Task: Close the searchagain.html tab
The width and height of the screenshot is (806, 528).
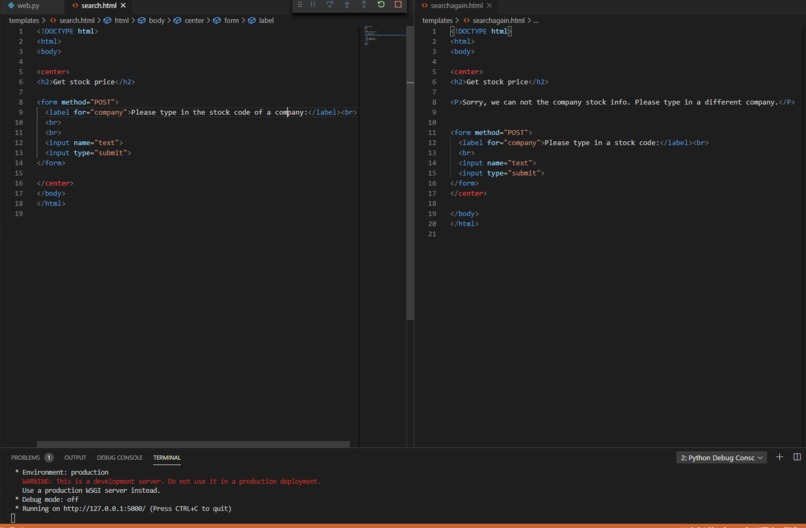Action: (489, 6)
